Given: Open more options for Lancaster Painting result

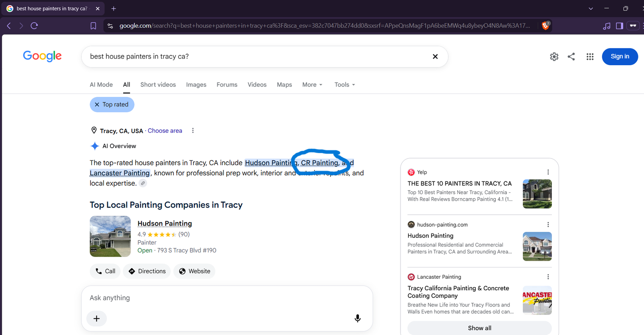Looking at the screenshot, I should coord(548,277).
